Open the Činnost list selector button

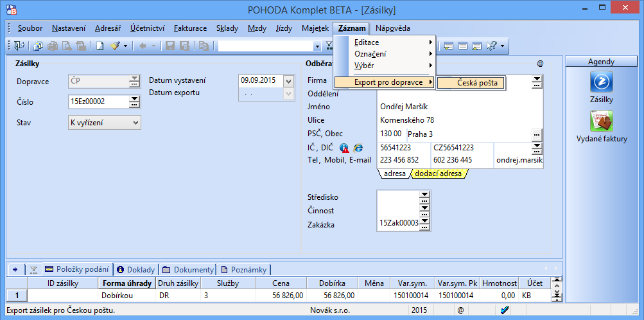(x=424, y=210)
